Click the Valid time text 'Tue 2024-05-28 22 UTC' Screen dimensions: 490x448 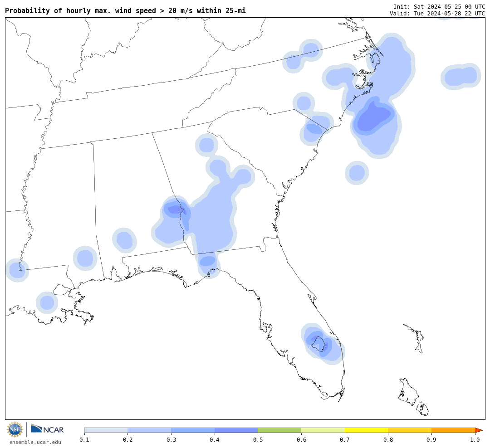449,14
